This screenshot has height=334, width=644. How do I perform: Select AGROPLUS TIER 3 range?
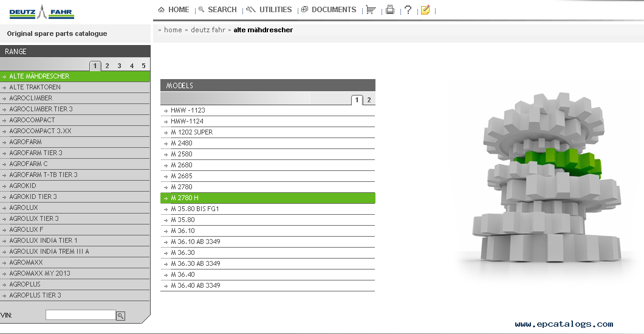[x=75, y=295]
